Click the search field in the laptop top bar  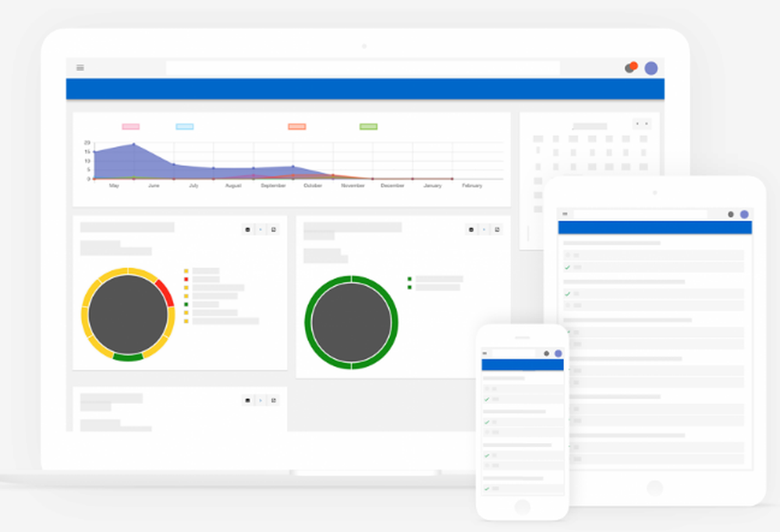363,68
